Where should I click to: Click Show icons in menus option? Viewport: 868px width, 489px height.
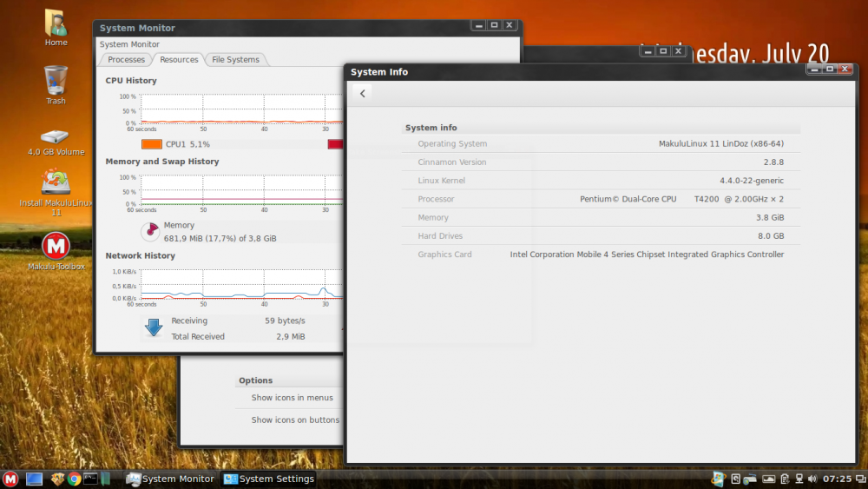[x=293, y=398]
